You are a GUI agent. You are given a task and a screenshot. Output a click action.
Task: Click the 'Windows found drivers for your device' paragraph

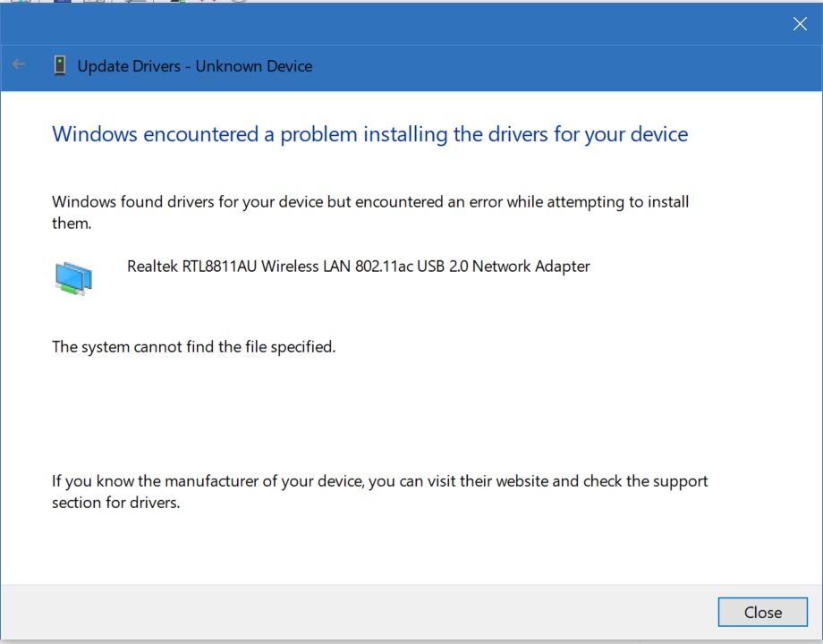(370, 213)
